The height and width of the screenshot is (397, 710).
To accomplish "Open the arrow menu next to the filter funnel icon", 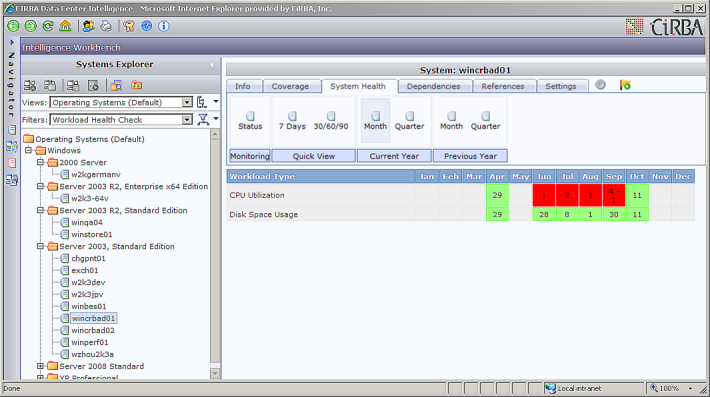I will pos(216,119).
